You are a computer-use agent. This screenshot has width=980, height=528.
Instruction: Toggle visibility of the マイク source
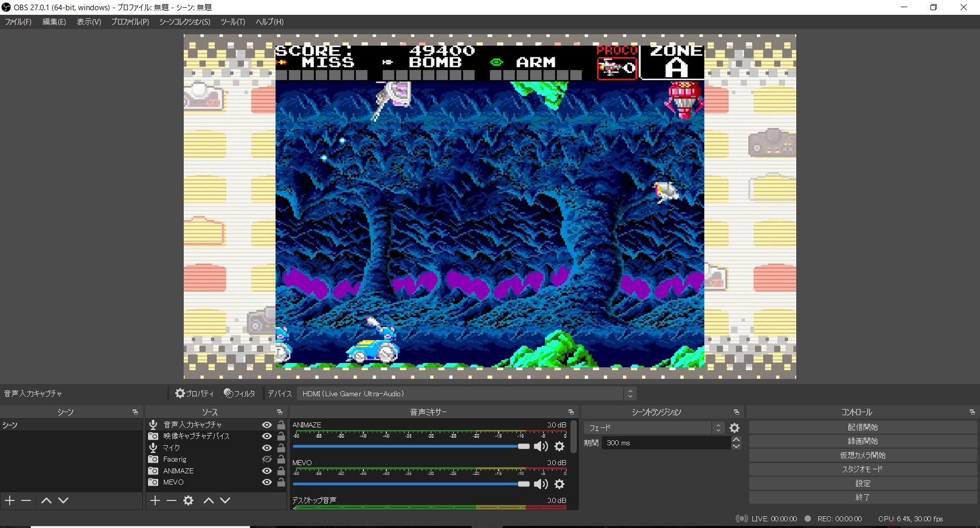(x=266, y=448)
